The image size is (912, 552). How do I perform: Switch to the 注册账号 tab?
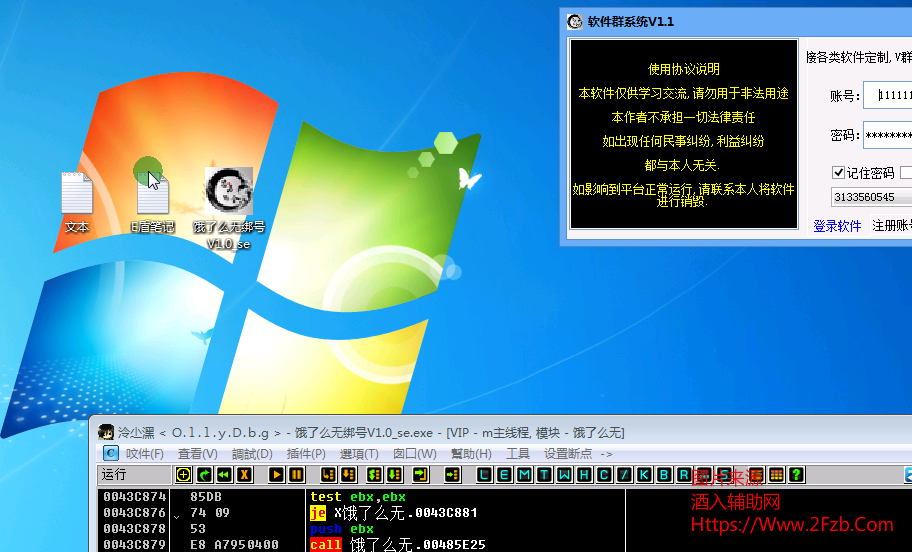pos(892,226)
